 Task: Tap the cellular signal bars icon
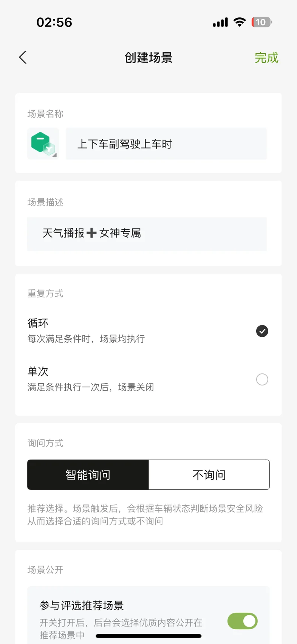220,22
